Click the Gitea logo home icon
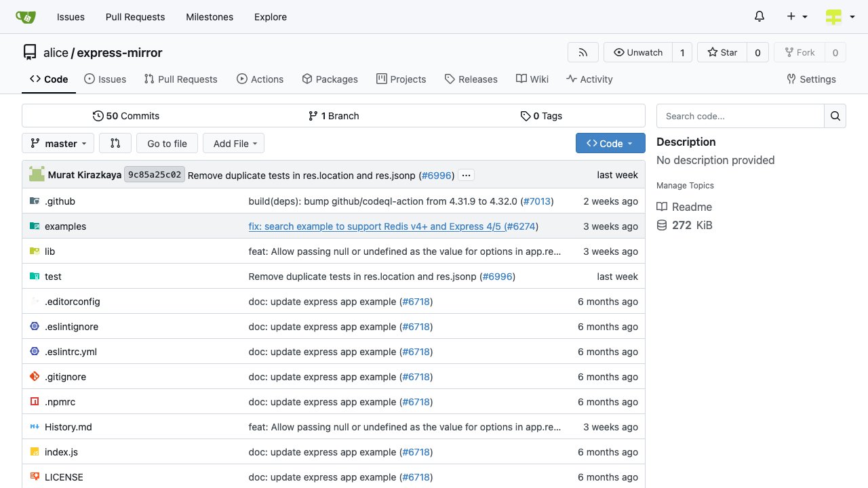Screen dimensions: 868x488 pyautogui.click(x=26, y=17)
